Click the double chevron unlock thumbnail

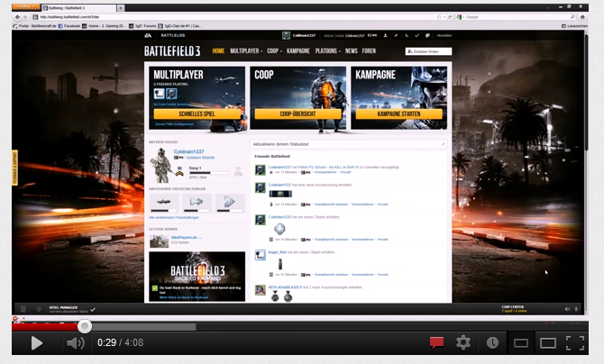(230, 203)
